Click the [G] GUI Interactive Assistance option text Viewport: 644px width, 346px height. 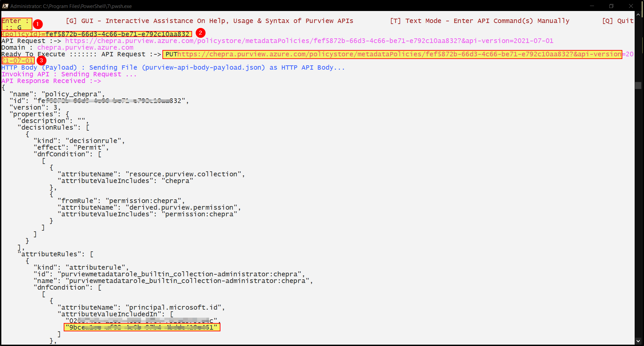pyautogui.click(x=209, y=21)
